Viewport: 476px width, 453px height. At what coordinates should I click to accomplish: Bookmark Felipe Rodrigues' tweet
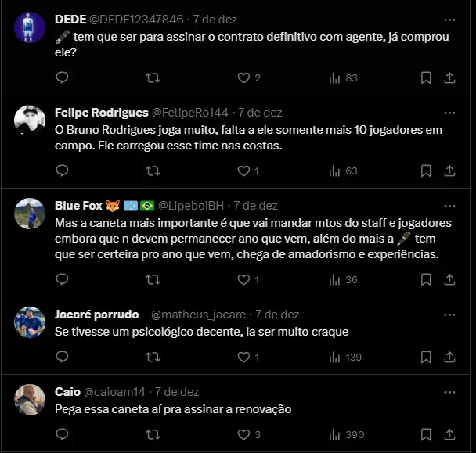pyautogui.click(x=426, y=171)
